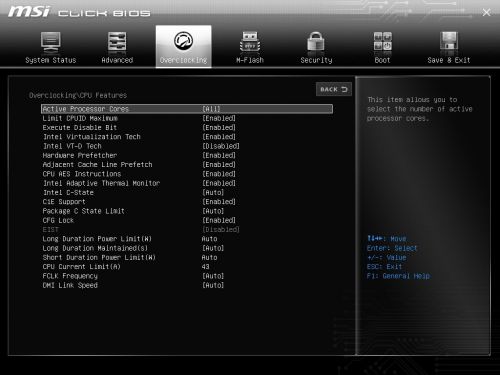Open the Save & Exit floppy icon
The image size is (500, 375).
click(x=449, y=42)
